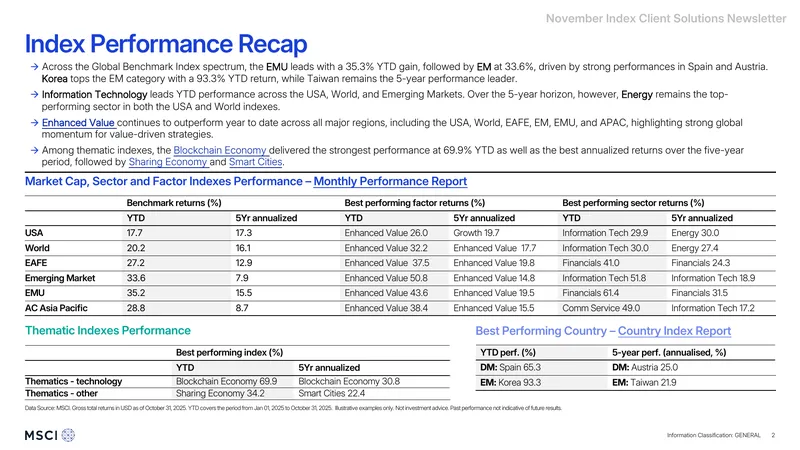Open the Enhanced Value link
This screenshot has height=450, width=800.
pos(78,122)
